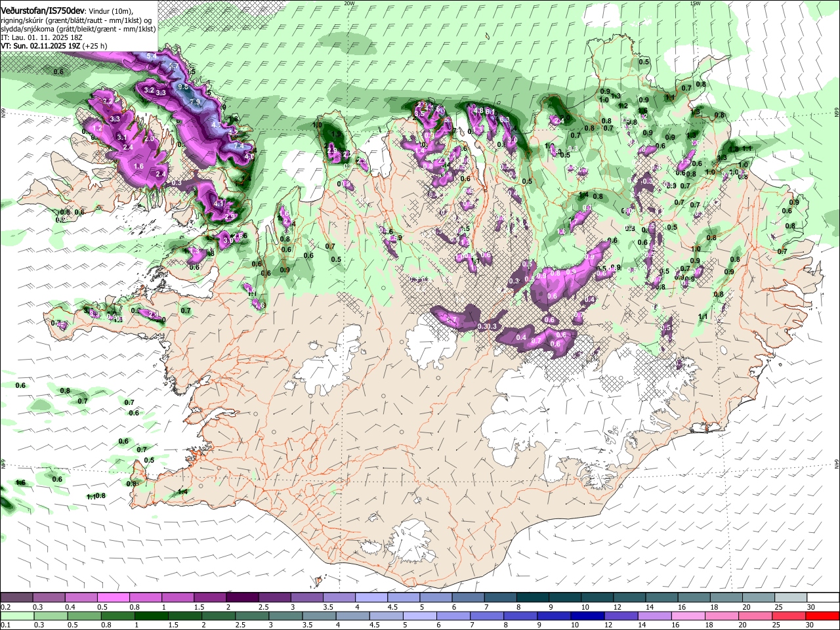Click the 'VT: Sun. 02.11.2025 19Z' valid time
The image size is (840, 630).
(41, 47)
